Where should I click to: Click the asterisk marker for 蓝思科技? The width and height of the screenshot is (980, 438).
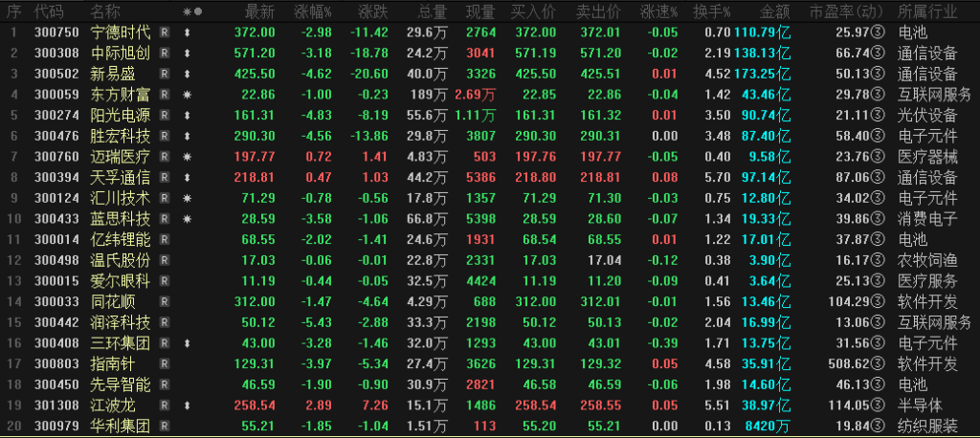187,219
